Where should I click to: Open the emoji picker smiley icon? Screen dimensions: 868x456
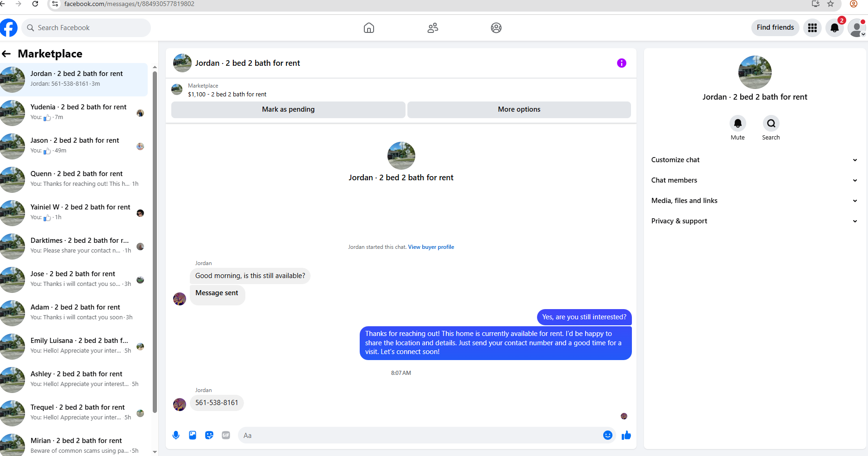pyautogui.click(x=608, y=435)
